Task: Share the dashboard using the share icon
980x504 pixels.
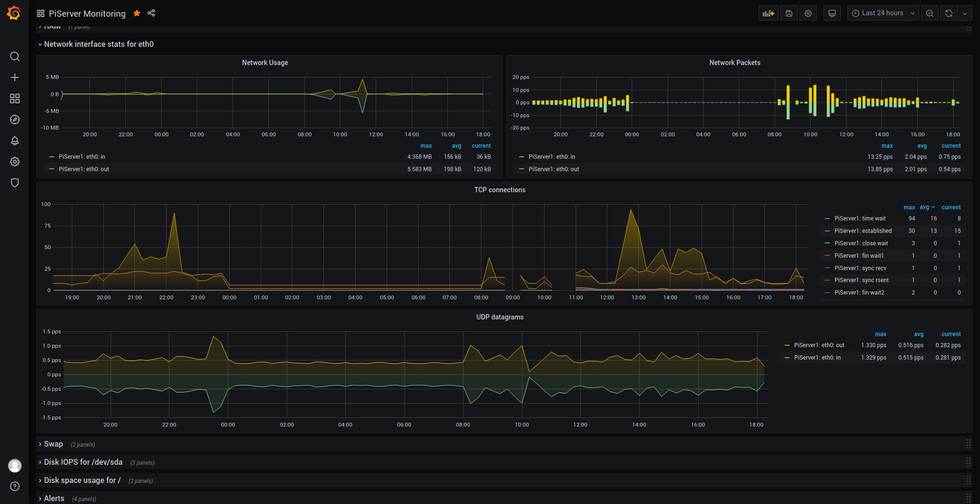Action: [x=151, y=13]
